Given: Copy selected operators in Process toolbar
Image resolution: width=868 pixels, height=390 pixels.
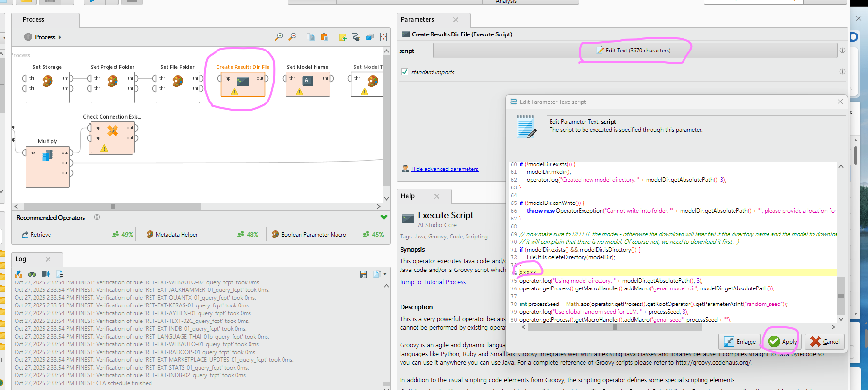Looking at the screenshot, I should [311, 37].
